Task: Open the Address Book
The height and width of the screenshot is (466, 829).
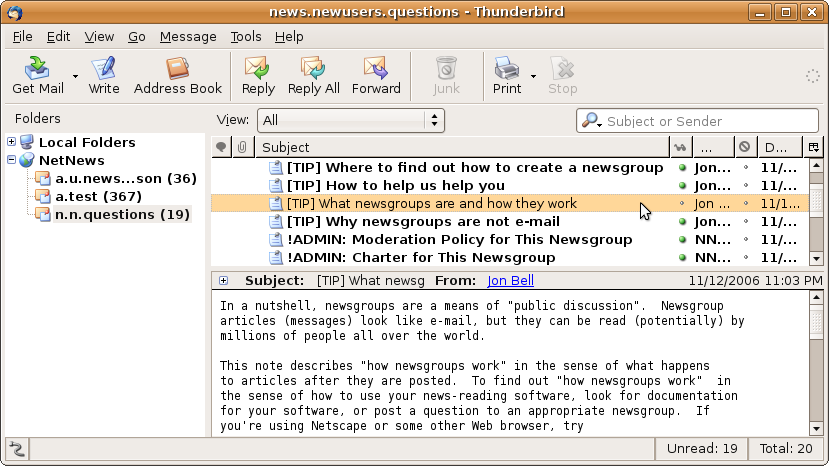Action: [x=178, y=69]
